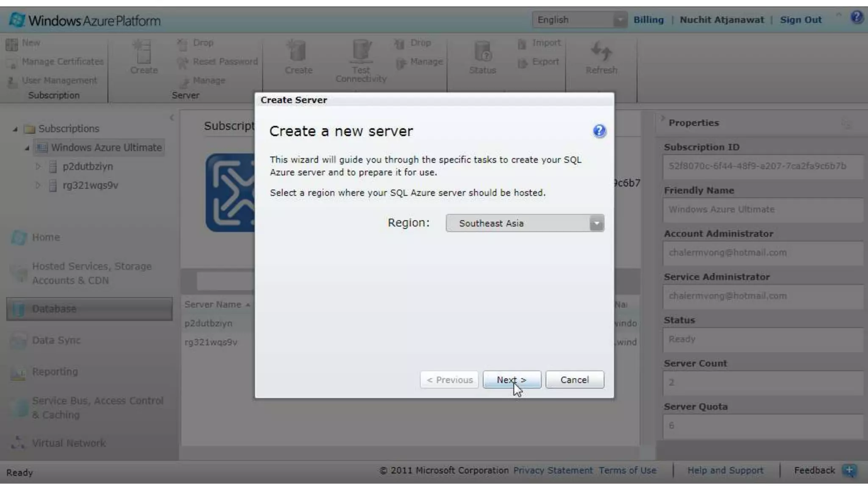
Task: Open the Sign Out link
Action: click(x=800, y=20)
